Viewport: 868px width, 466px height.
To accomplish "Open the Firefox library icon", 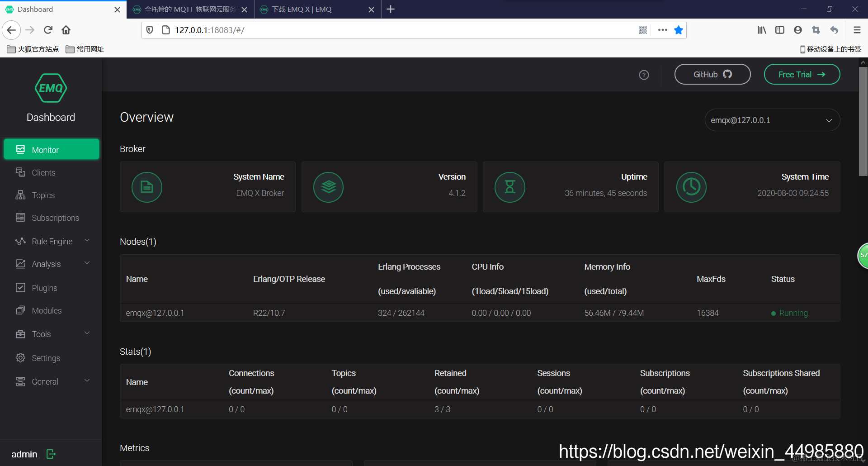I will tap(762, 30).
